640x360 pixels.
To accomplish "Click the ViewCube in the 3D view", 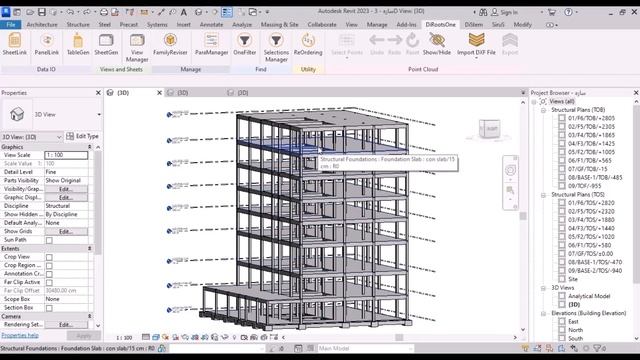I will 489,129.
